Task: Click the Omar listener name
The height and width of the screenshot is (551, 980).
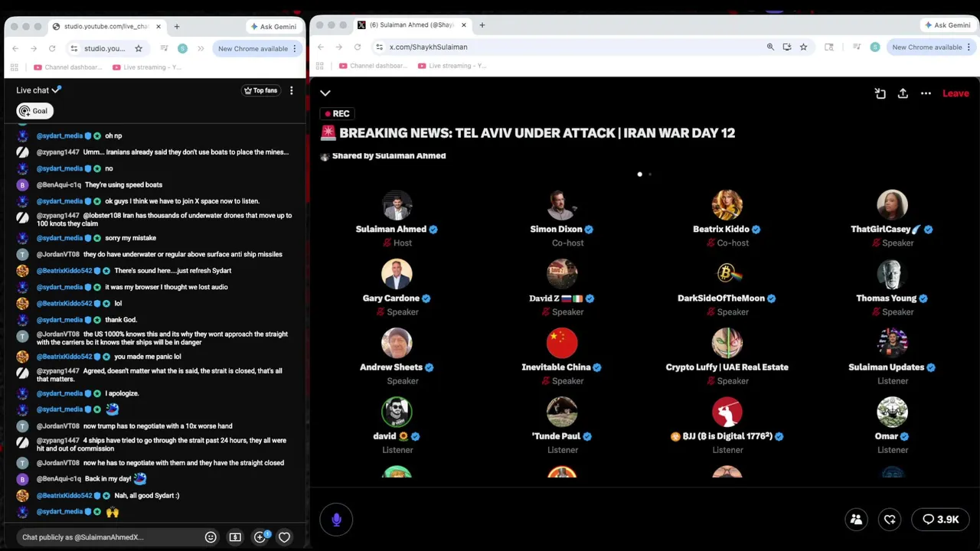Action: (887, 435)
